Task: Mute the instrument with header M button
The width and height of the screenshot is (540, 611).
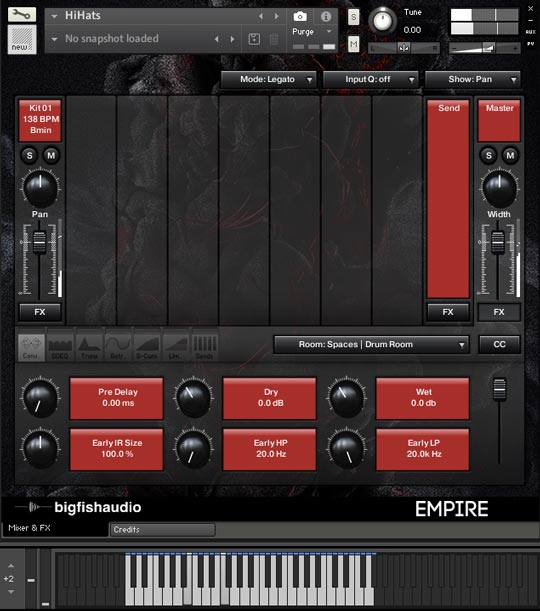Action: pyautogui.click(x=353, y=44)
